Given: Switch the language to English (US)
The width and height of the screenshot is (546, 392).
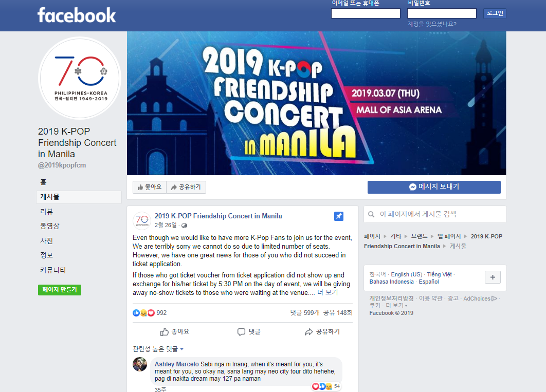Looking at the screenshot, I should tap(406, 274).
